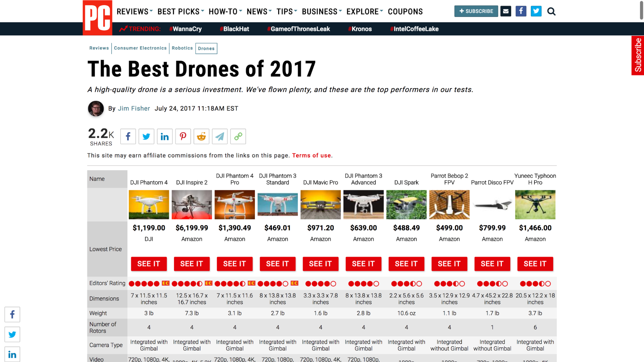This screenshot has height=362, width=644.
Task: Click the EC badge beside DJI Phantom 3 Standard rating
Action: (294, 283)
